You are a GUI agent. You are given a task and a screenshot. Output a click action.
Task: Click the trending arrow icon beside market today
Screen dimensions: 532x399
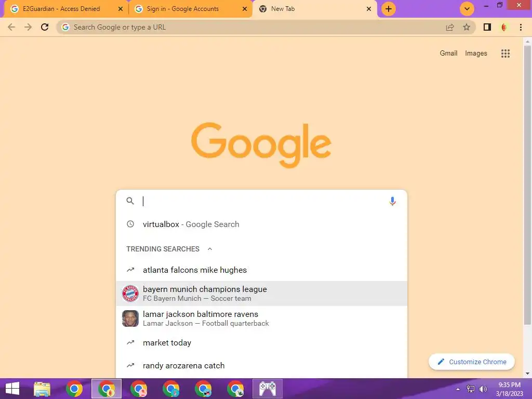click(x=130, y=343)
